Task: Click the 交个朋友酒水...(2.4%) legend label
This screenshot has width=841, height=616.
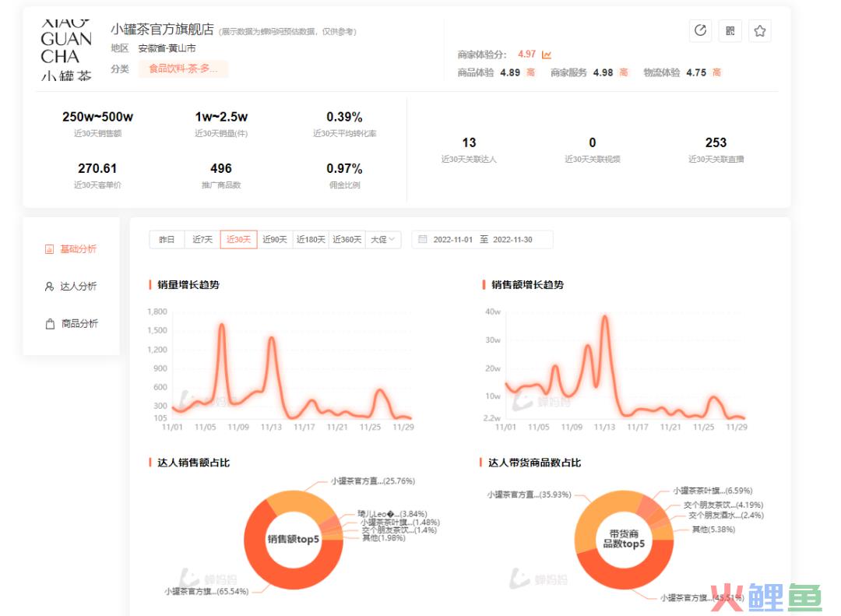Action: click(x=727, y=515)
